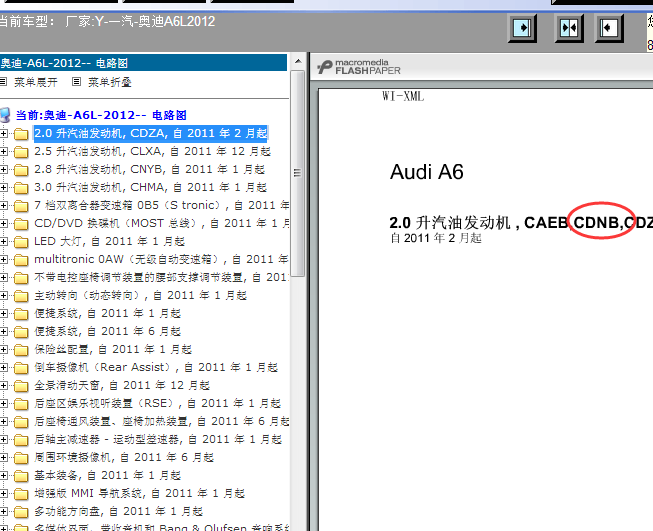Click folder icon of 3.0 升汽油发动机 CHMA

(21, 188)
